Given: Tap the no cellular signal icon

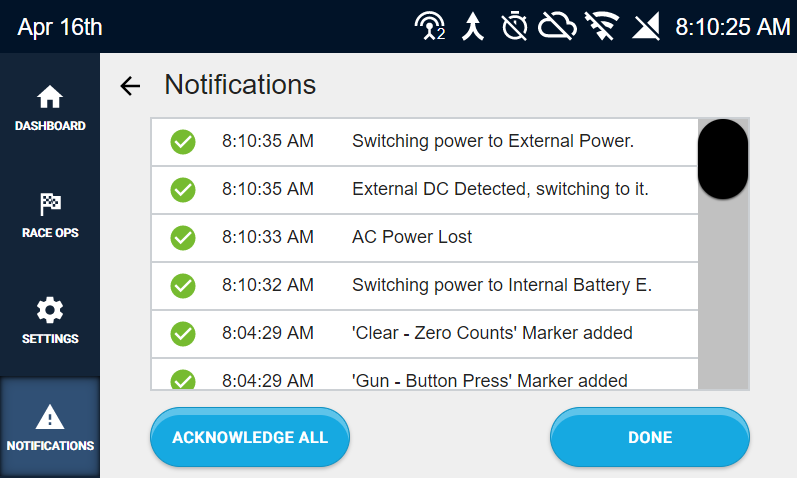Looking at the screenshot, I should click(x=646, y=26).
